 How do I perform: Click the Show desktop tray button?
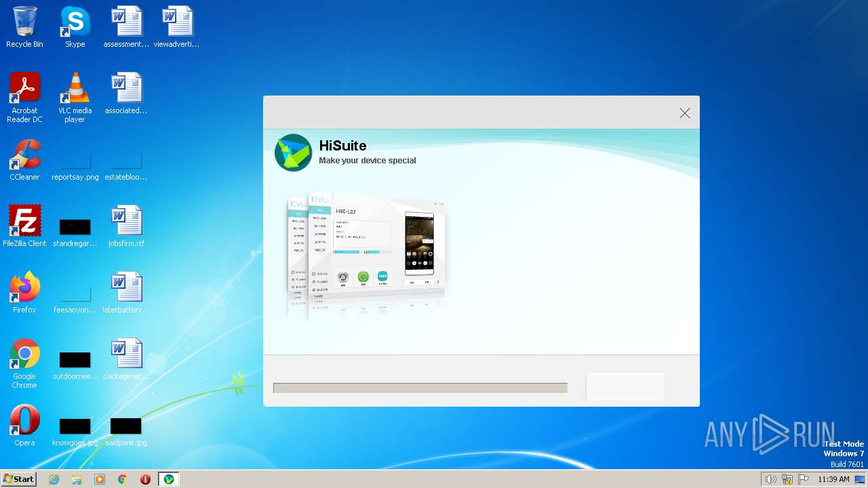tap(860, 479)
